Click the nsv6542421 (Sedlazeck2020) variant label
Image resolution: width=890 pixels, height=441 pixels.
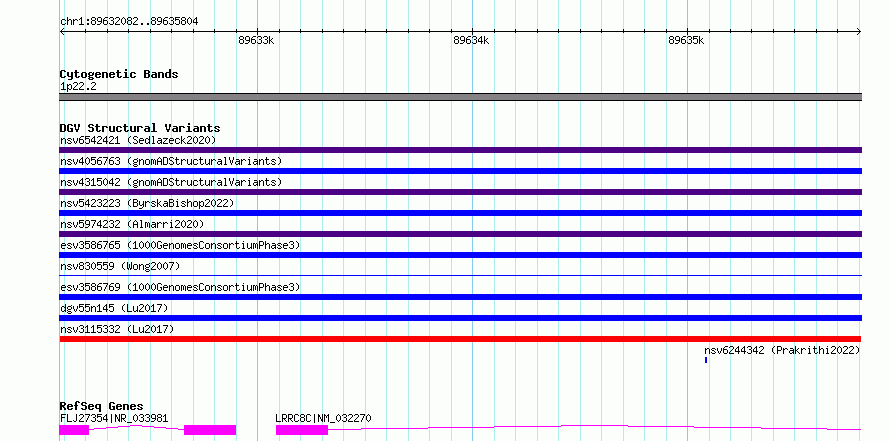coord(138,140)
